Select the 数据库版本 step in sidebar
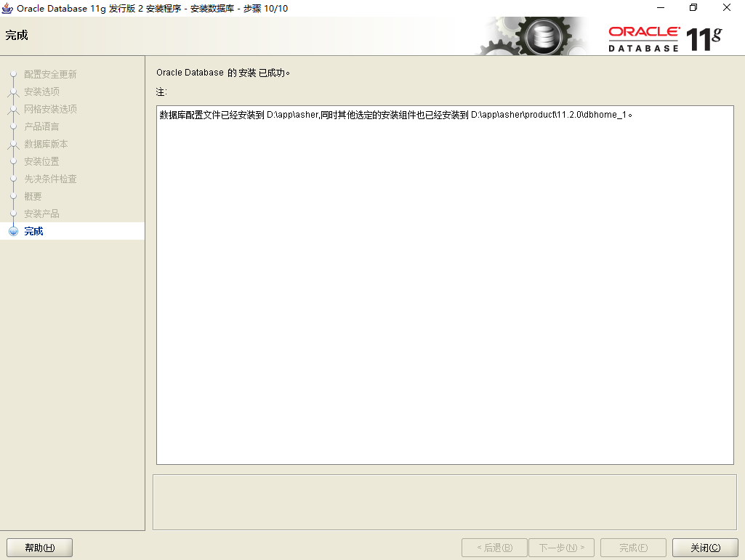 pyautogui.click(x=46, y=144)
